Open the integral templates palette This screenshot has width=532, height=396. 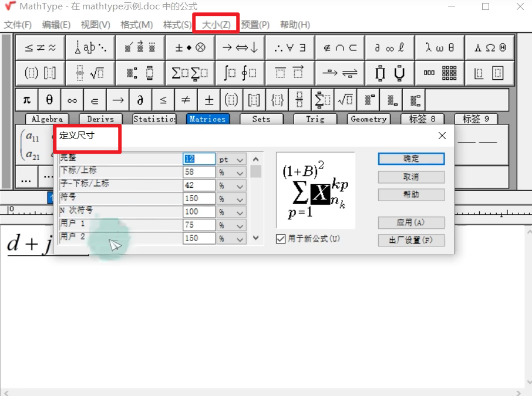click(x=240, y=73)
